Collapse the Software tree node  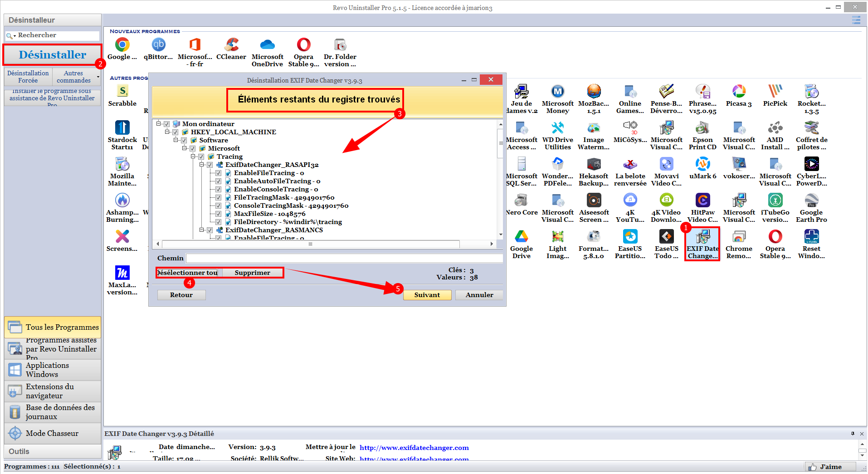pyautogui.click(x=176, y=140)
